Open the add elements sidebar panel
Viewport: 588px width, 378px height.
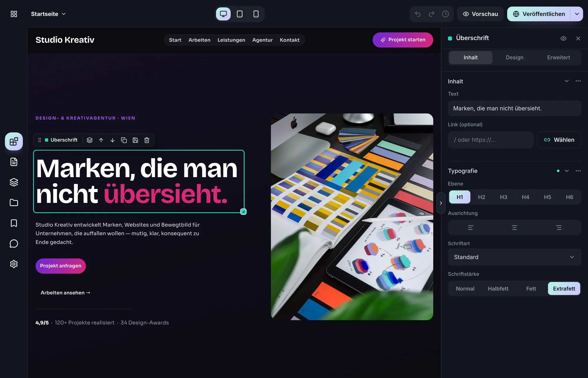pyautogui.click(x=14, y=141)
